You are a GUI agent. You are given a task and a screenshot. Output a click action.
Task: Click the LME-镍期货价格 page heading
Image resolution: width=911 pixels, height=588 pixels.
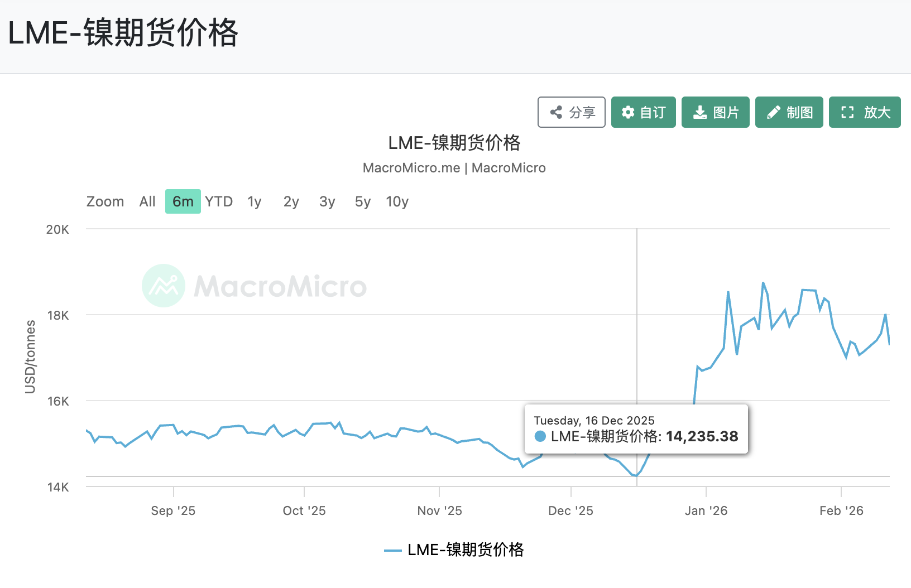122,34
